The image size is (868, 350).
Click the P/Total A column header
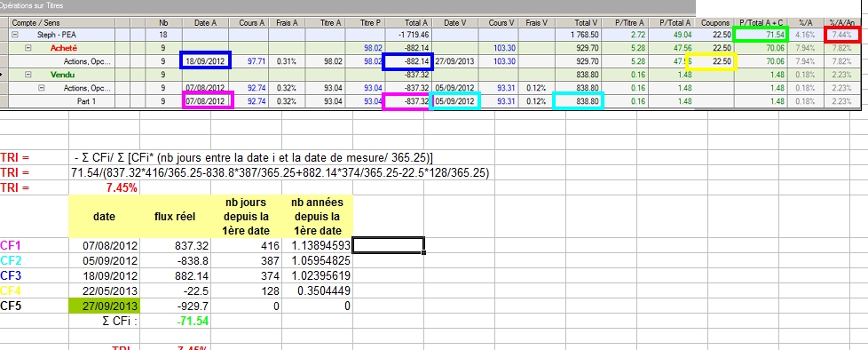click(x=672, y=22)
